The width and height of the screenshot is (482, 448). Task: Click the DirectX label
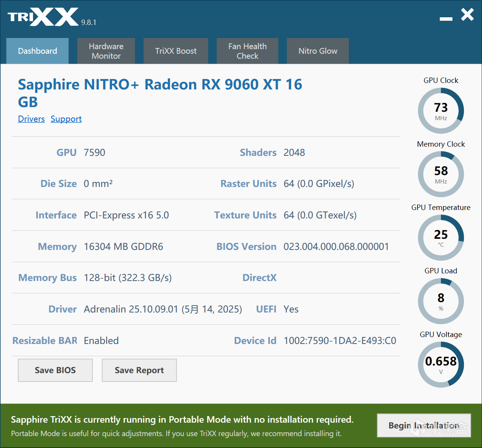coord(259,278)
